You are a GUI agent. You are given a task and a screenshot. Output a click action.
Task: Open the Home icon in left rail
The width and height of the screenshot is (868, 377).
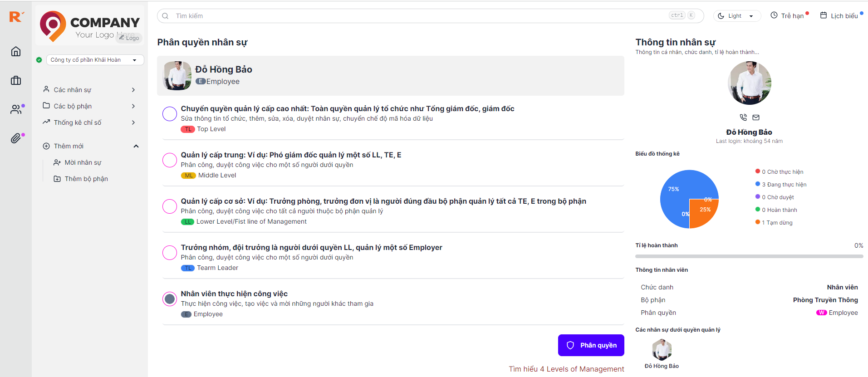(x=16, y=51)
